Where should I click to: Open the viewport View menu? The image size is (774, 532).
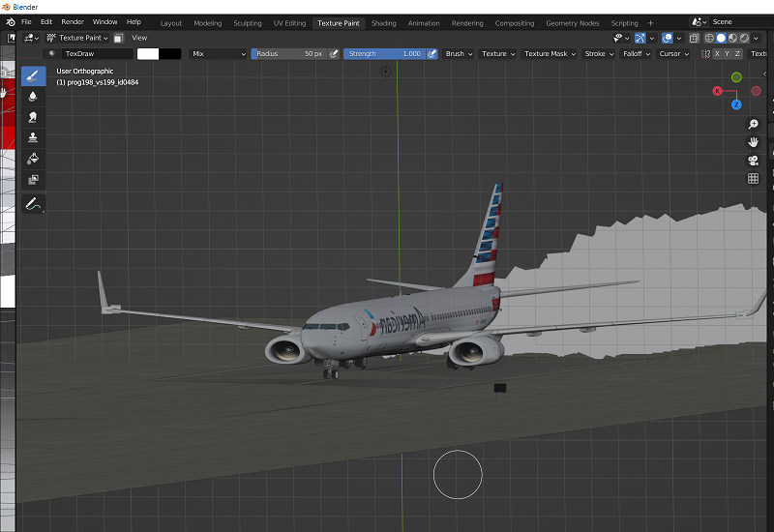coord(139,38)
